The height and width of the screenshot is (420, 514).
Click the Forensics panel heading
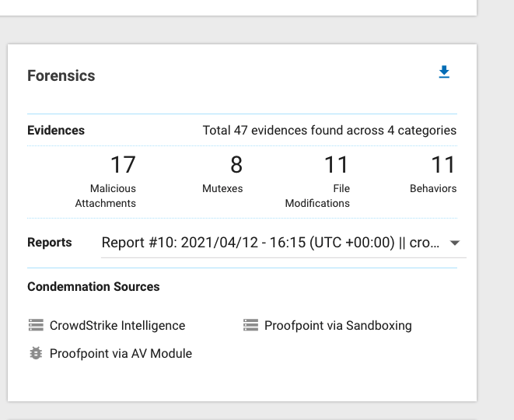tap(61, 75)
